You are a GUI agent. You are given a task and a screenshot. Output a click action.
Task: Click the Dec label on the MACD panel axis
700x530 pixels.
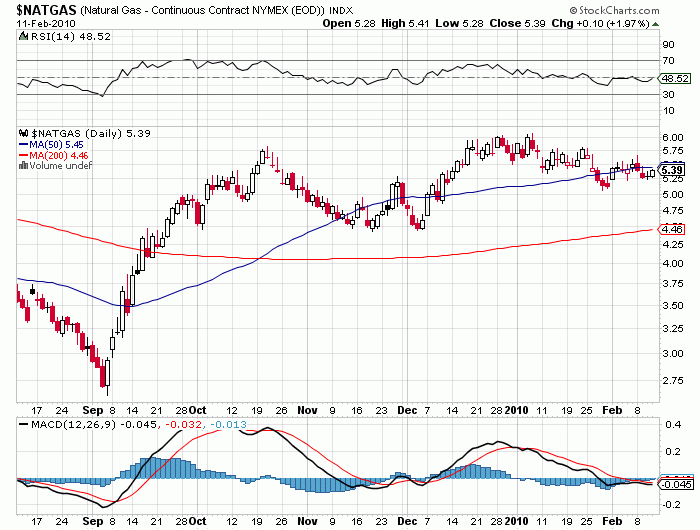(407, 521)
